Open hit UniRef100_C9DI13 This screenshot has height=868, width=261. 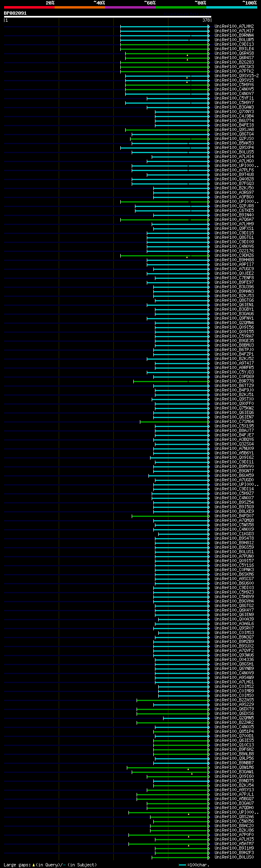pos(234,45)
